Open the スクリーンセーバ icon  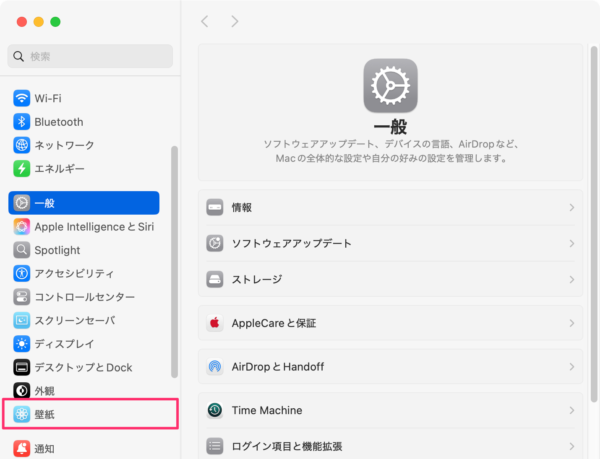(21, 321)
